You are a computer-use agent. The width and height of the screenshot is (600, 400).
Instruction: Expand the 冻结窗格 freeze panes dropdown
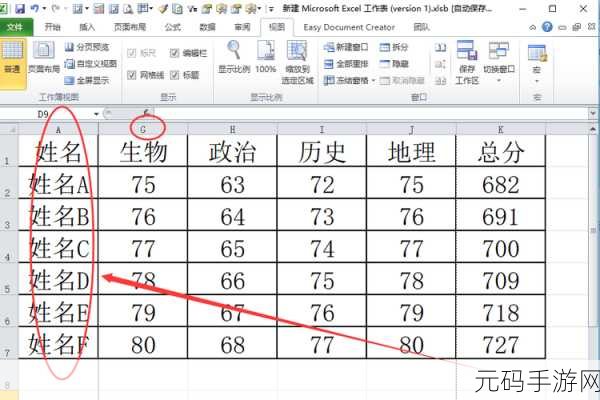pos(373,80)
